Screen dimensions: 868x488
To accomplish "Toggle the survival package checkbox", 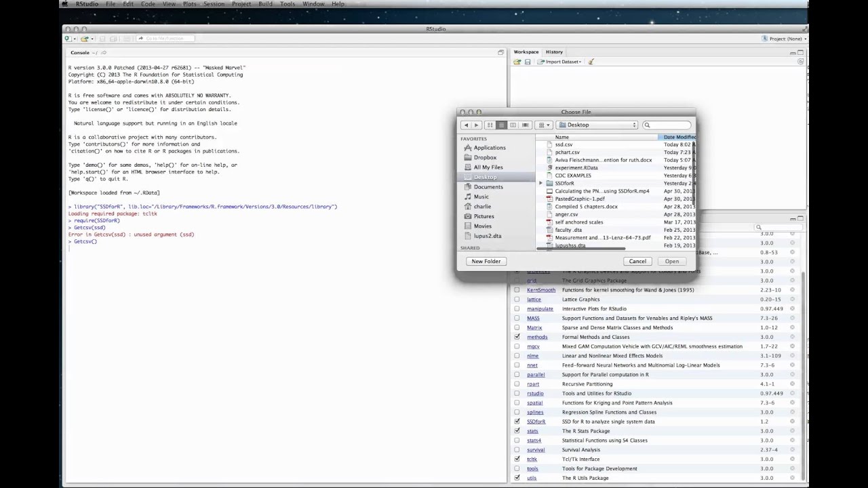I will [x=517, y=449].
